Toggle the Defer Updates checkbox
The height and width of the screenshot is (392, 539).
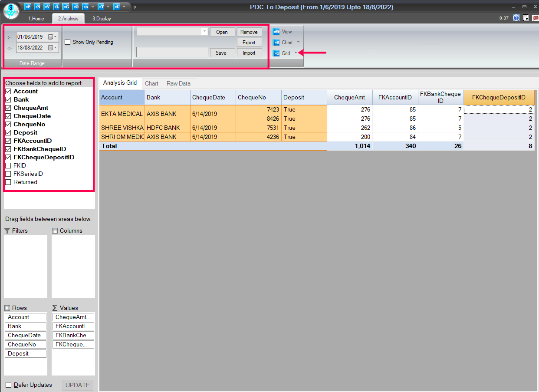click(x=9, y=385)
